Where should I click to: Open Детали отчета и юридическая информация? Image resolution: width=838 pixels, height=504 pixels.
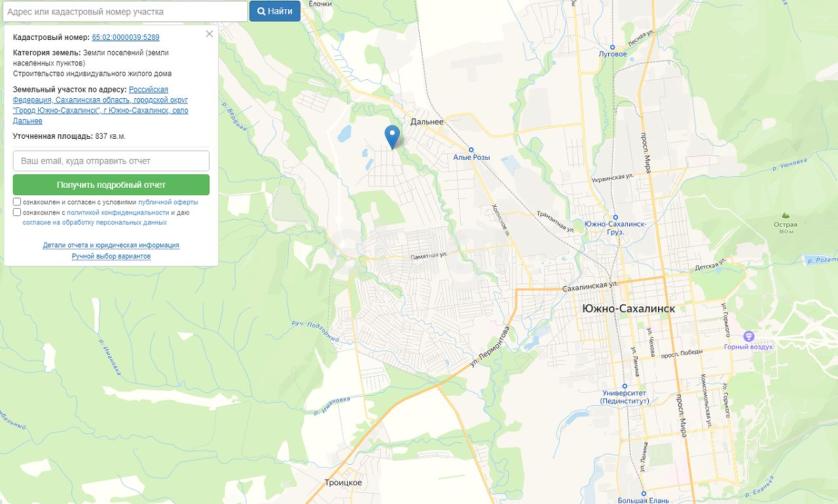click(x=111, y=245)
